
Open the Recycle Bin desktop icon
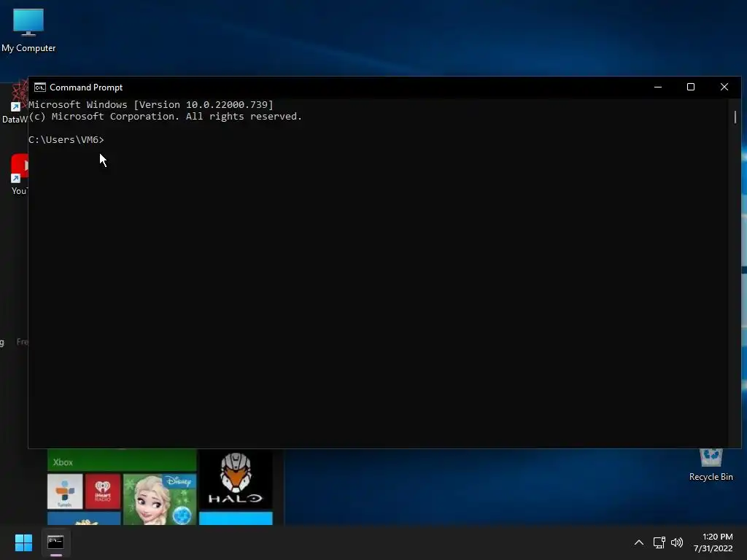[x=711, y=464]
